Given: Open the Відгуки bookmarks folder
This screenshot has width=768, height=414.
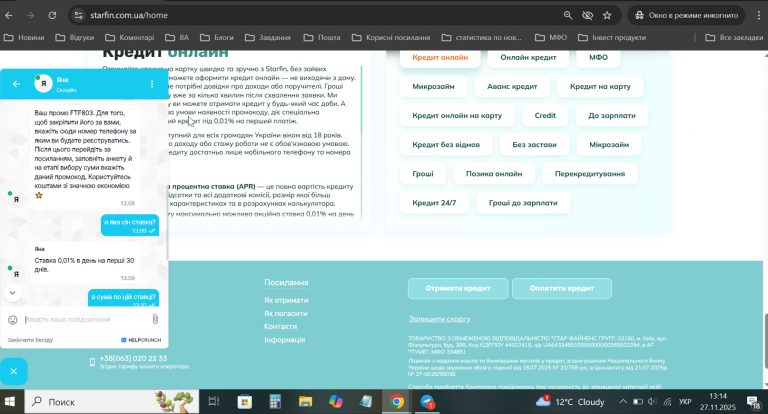Looking at the screenshot, I should [75, 37].
